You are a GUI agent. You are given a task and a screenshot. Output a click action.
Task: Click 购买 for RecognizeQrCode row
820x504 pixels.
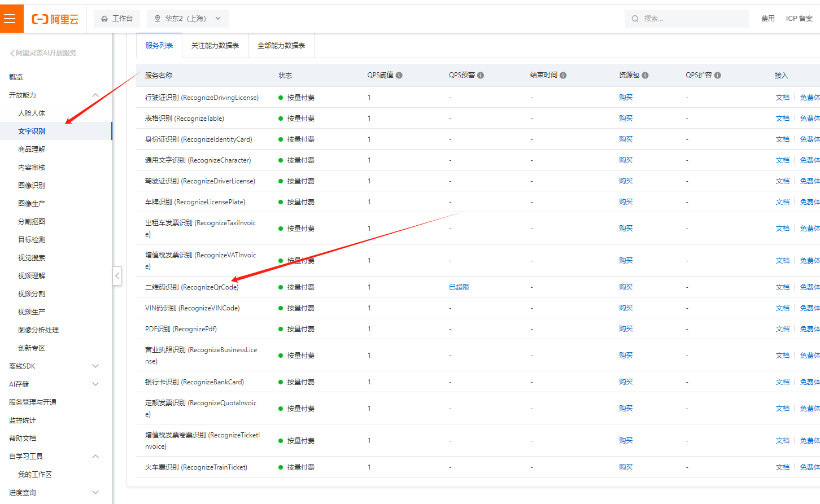(626, 287)
